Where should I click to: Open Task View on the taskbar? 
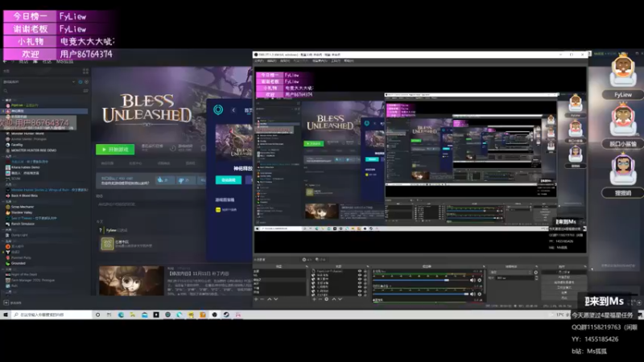tap(109, 315)
